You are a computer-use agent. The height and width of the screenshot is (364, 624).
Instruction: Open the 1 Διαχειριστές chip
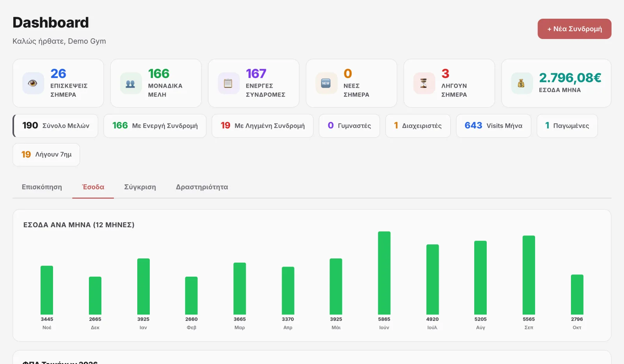[418, 125]
